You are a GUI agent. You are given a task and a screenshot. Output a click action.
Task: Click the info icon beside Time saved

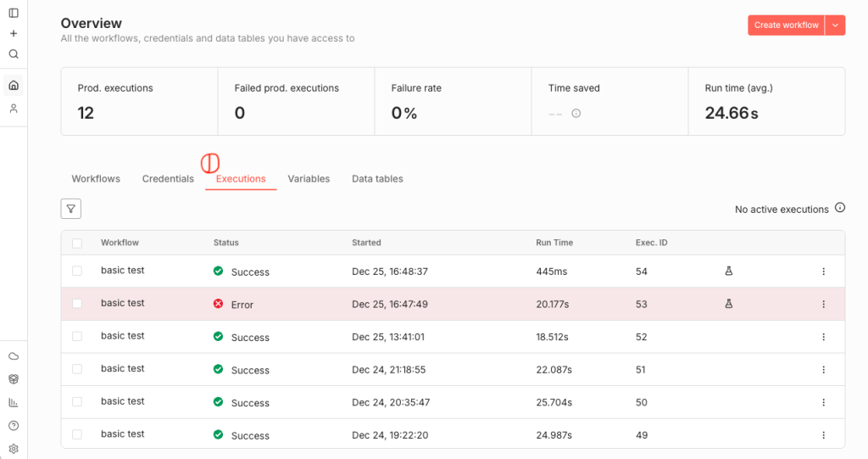(576, 113)
